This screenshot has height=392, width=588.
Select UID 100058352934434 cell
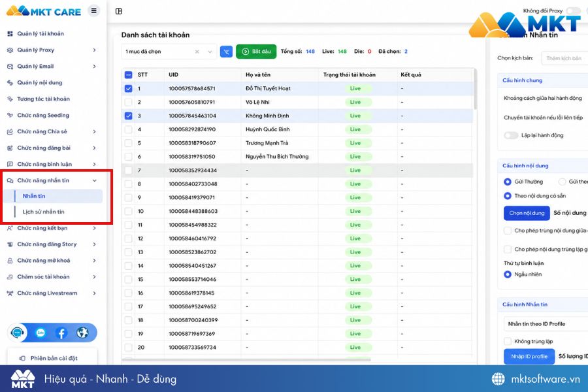(203, 171)
